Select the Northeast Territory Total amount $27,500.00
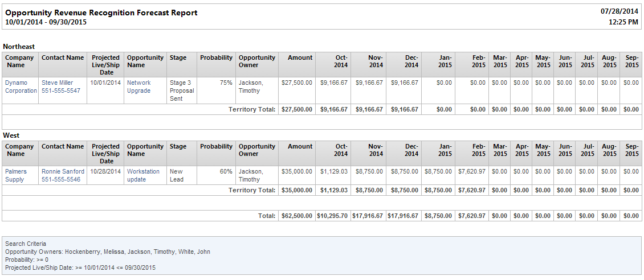The height and width of the screenshot is (280, 644). (x=297, y=109)
